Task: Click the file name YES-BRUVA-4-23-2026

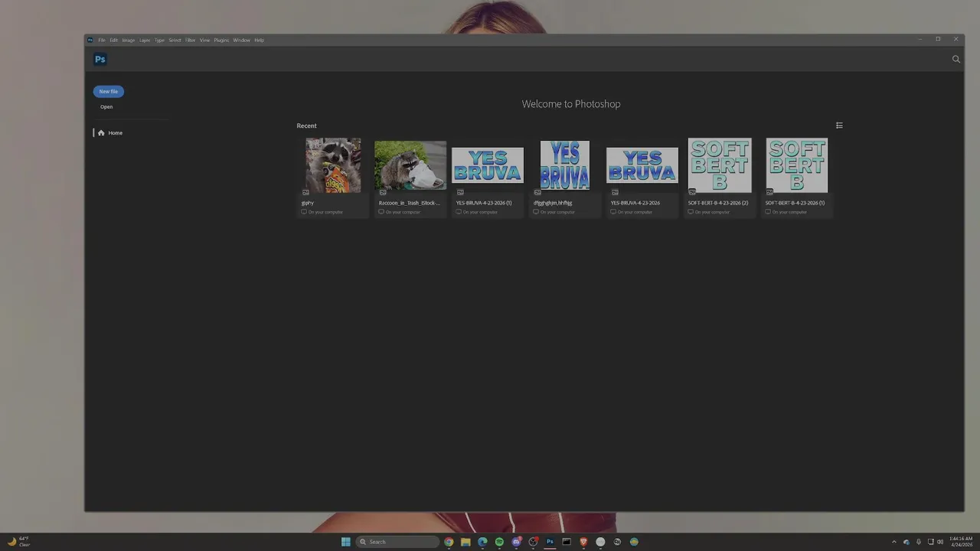Action: click(x=635, y=203)
